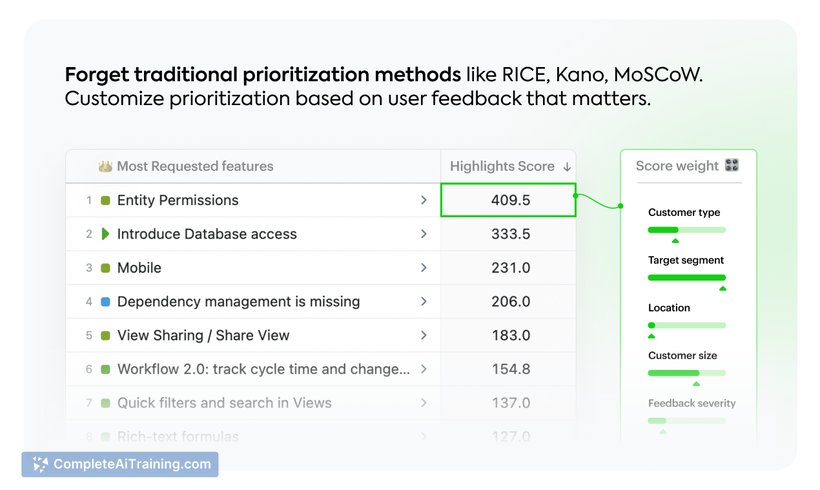Expand the Entity Permissions row chevron
Image resolution: width=820 pixels, height=490 pixels.
point(424,200)
